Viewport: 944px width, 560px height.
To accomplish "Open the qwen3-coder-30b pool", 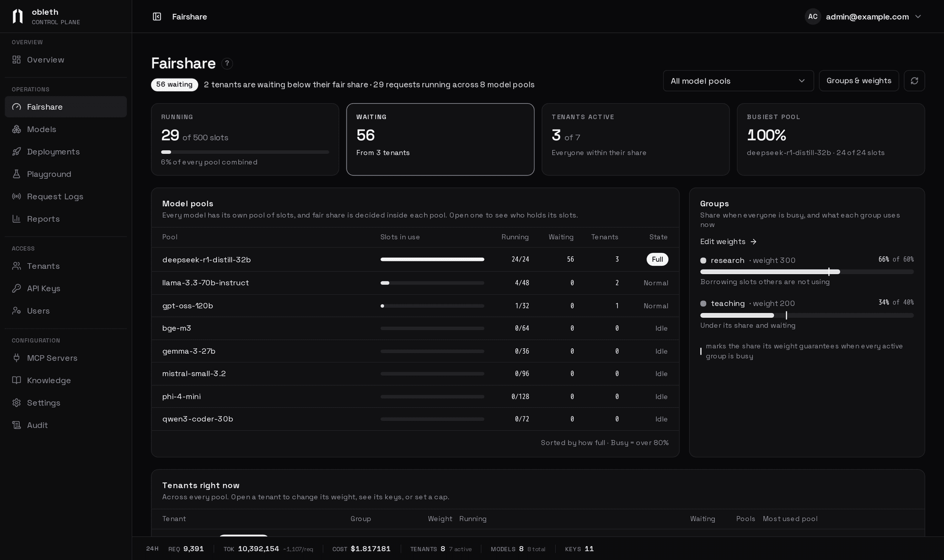I will point(415,419).
